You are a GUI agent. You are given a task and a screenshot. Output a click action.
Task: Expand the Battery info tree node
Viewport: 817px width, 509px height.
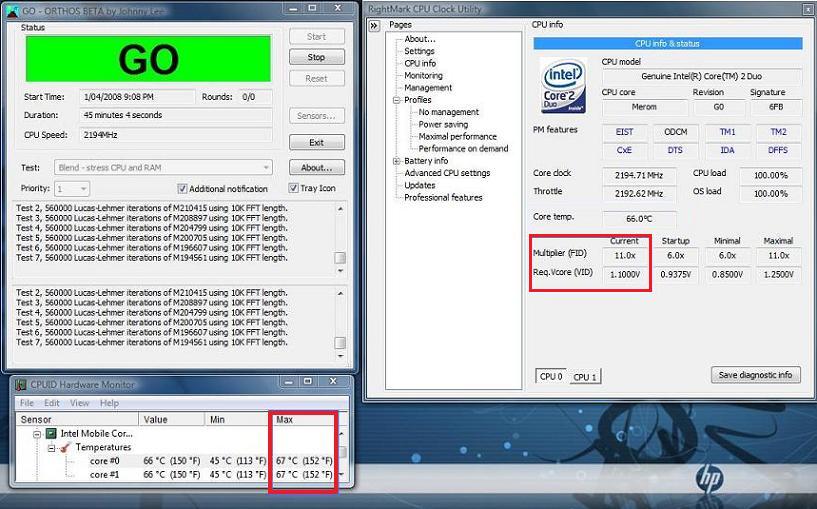tap(397, 161)
